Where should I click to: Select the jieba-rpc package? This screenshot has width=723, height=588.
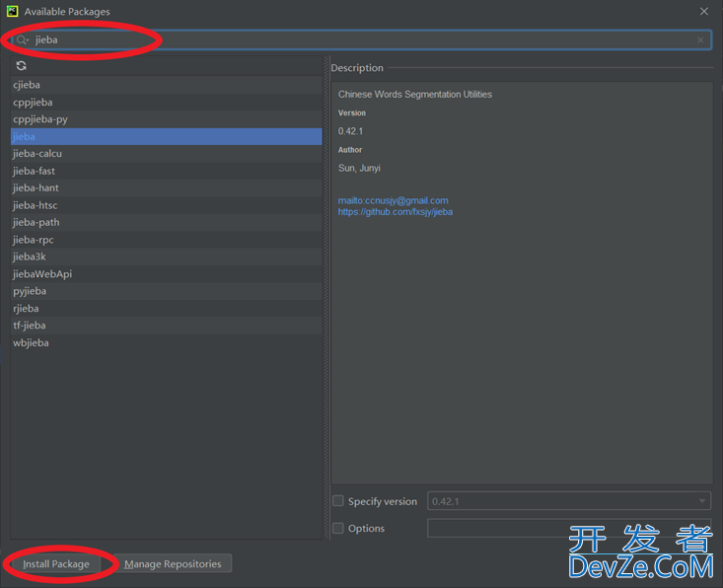pyautogui.click(x=166, y=240)
